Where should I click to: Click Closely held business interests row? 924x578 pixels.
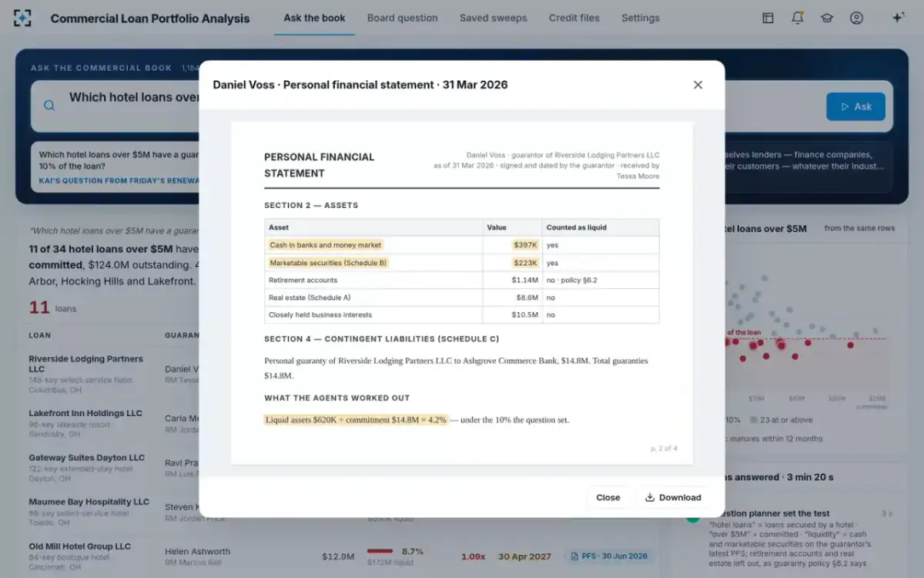(461, 314)
